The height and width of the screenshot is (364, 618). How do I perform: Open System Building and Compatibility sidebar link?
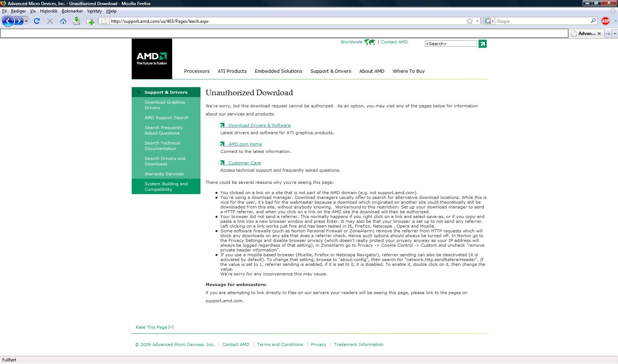(x=166, y=186)
